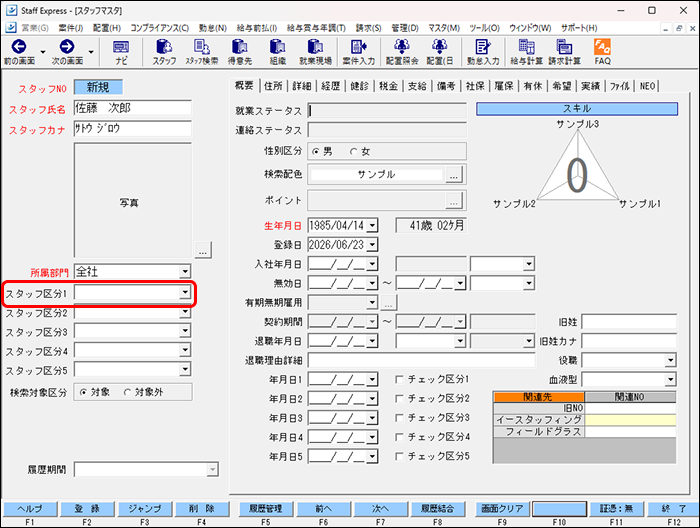This screenshot has width=700, height=528.
Task: Select the 女 radio button
Action: [x=354, y=152]
